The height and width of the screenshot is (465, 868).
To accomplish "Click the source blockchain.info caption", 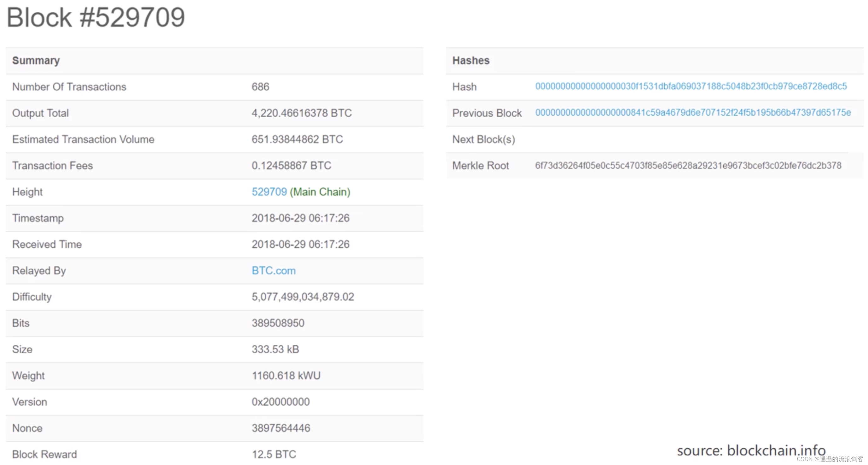I will pos(751,450).
